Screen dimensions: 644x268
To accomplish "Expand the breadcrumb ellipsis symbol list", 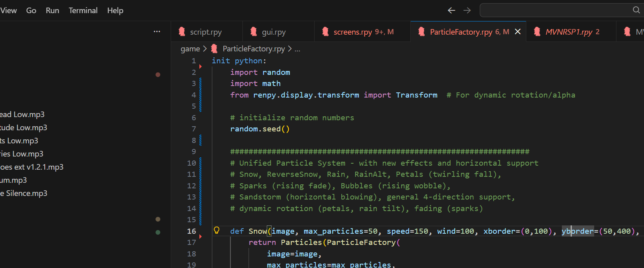I will (297, 49).
